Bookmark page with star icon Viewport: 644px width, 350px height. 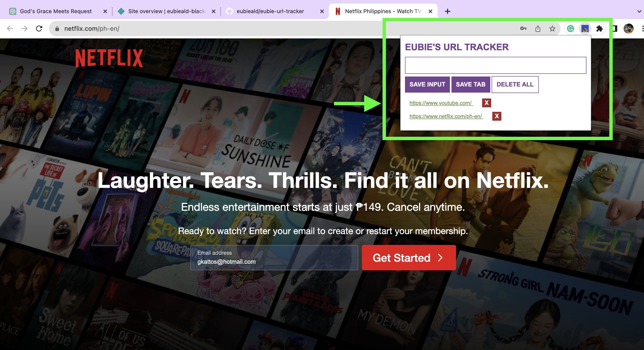click(x=552, y=29)
